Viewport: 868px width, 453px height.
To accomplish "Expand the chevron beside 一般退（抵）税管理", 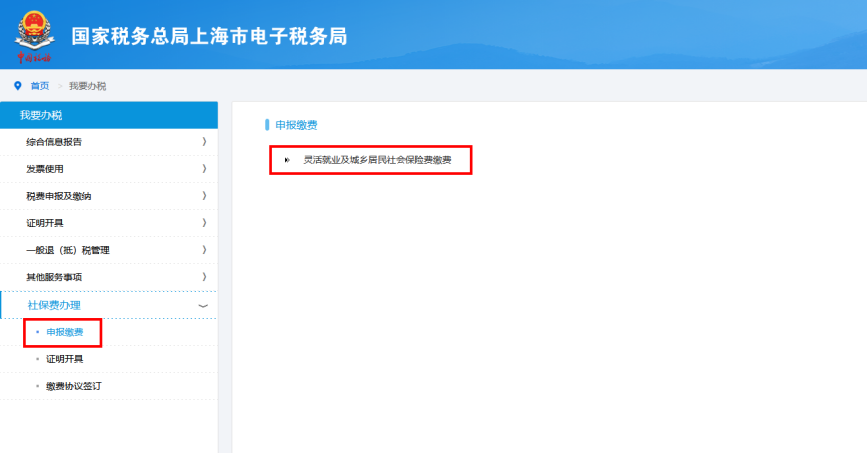I will (204, 250).
